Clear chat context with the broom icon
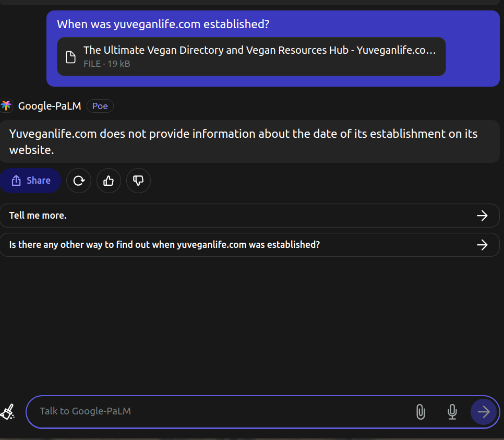Viewport: 504px width, 440px height. coord(8,412)
